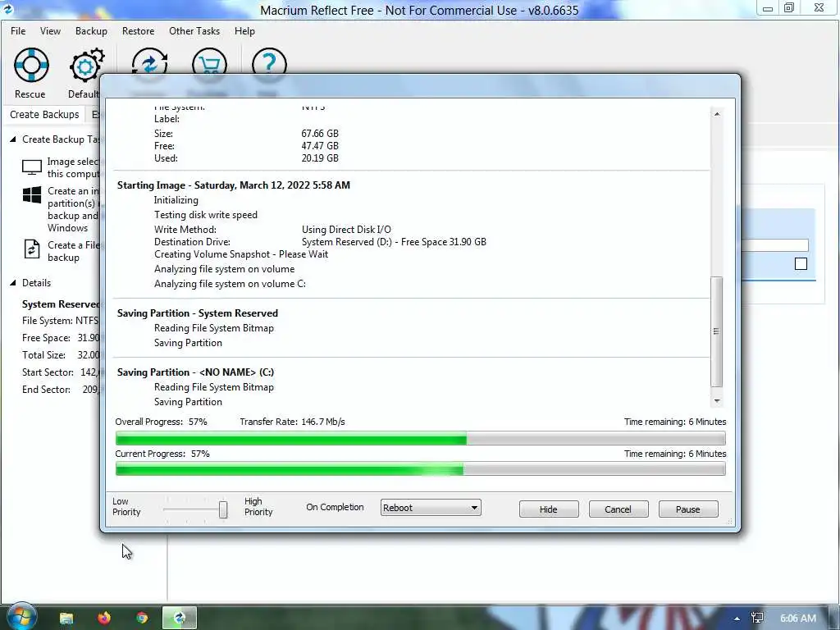Click the 'Initializing' log line

pyautogui.click(x=176, y=200)
